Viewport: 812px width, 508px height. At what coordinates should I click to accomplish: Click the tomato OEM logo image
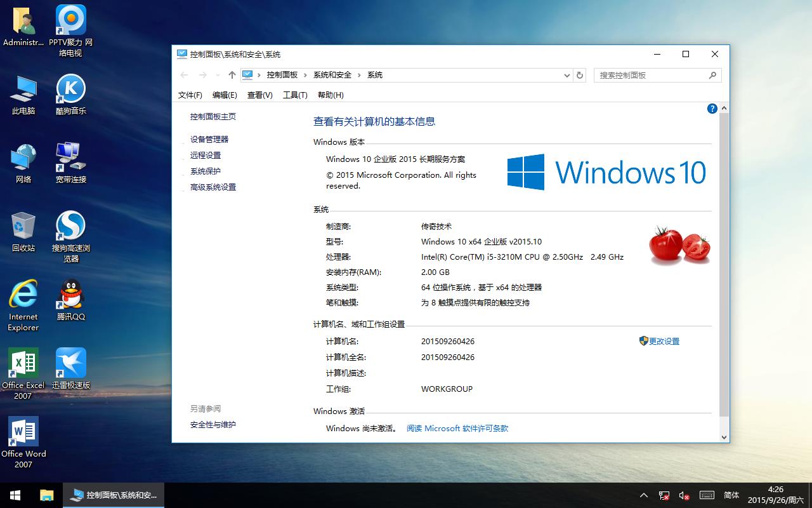[x=679, y=244]
